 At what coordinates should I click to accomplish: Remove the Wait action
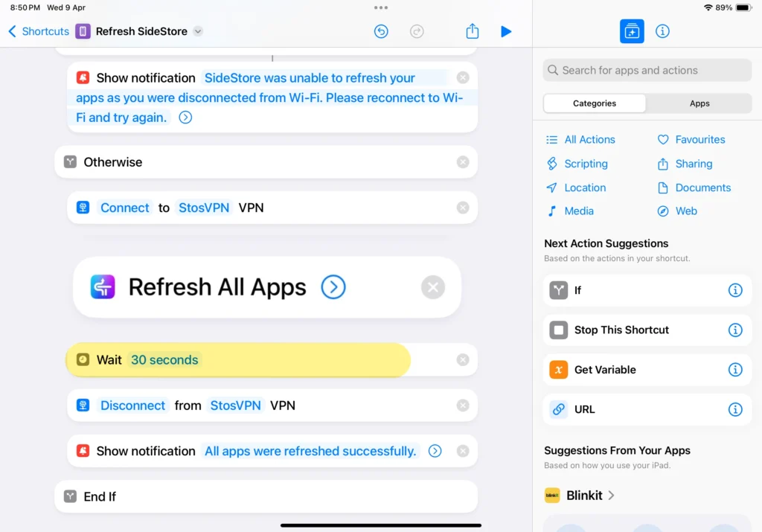[x=463, y=360]
